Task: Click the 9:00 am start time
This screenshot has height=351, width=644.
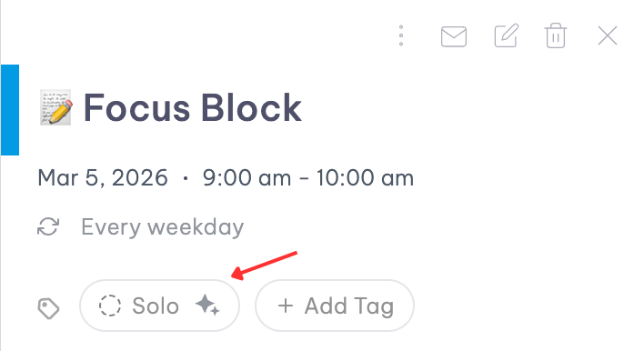Action: (x=247, y=178)
